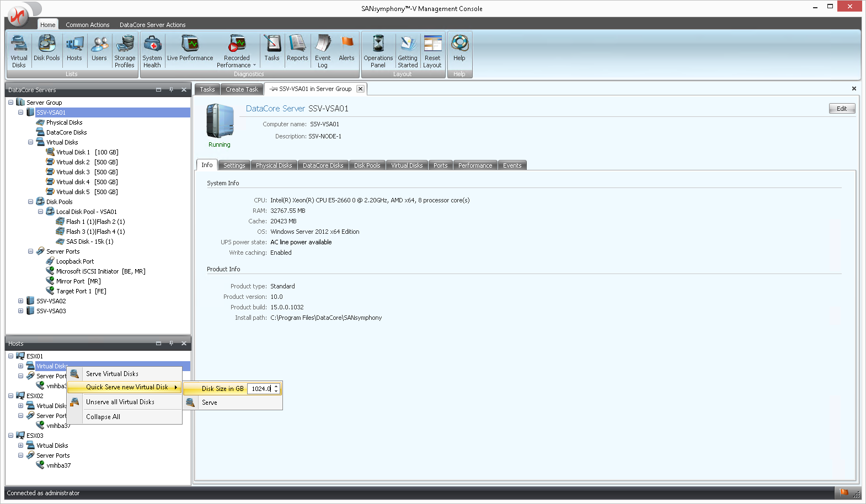Viewport: 866px width, 504px height.
Task: Open the Virtual Disks ribbon icon
Action: tap(19, 51)
